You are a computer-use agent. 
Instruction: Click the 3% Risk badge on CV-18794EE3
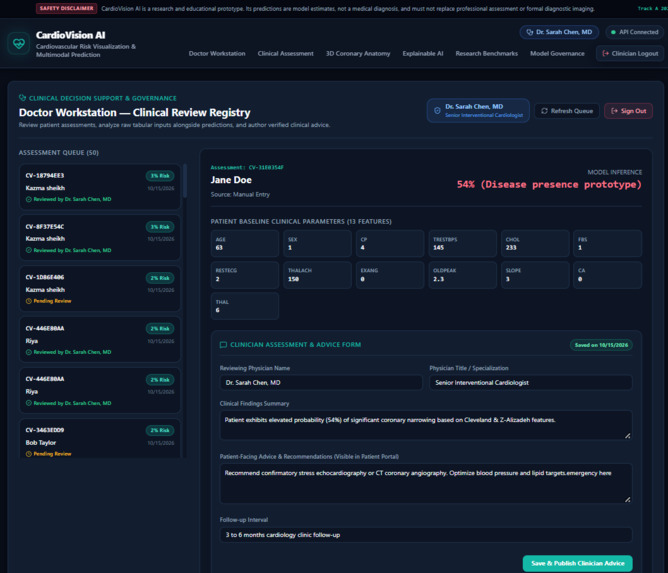[x=160, y=176]
